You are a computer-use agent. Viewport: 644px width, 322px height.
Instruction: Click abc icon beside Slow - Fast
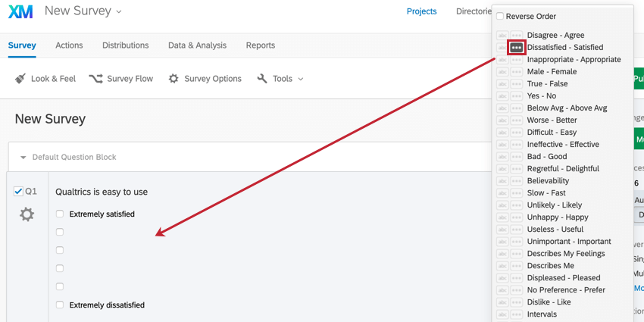coord(502,193)
